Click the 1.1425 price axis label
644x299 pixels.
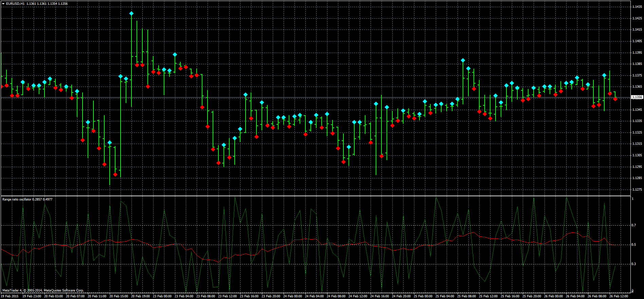coord(637,18)
